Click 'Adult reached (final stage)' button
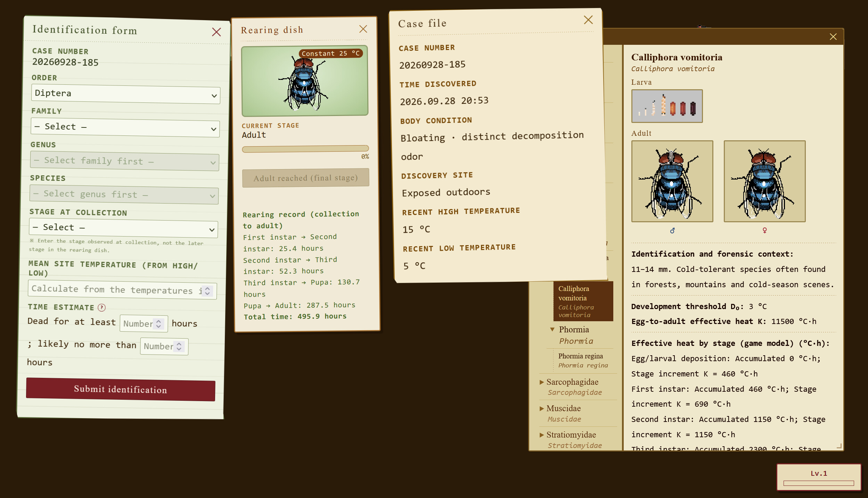The image size is (868, 498). pyautogui.click(x=306, y=178)
